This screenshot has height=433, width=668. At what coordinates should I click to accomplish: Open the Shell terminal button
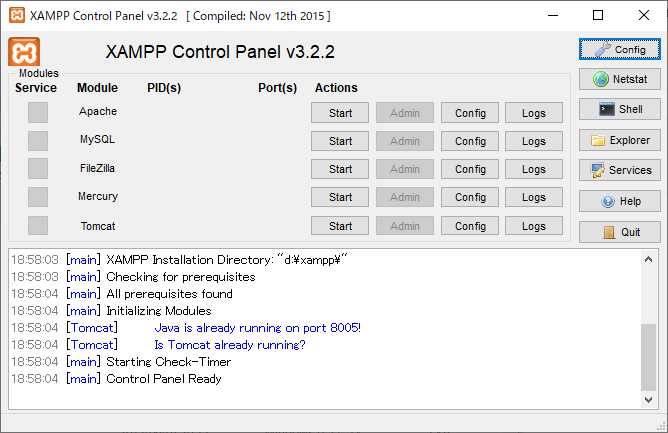[619, 110]
